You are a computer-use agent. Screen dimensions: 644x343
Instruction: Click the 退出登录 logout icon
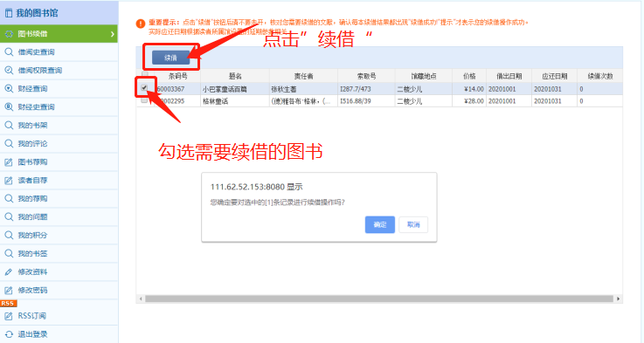9,334
